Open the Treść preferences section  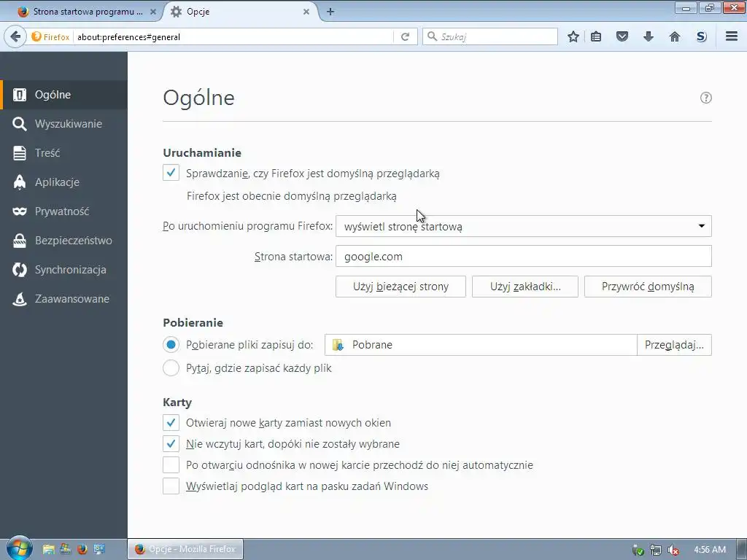point(64,153)
